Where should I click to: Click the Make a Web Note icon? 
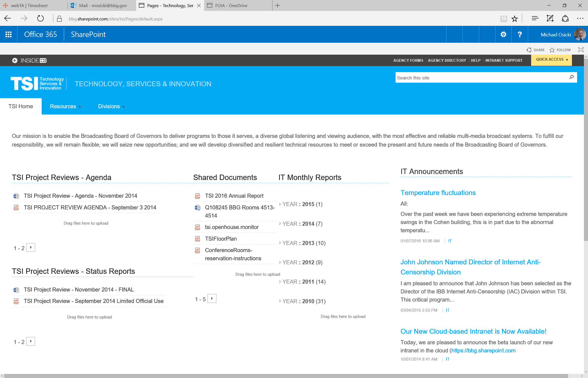[550, 18]
